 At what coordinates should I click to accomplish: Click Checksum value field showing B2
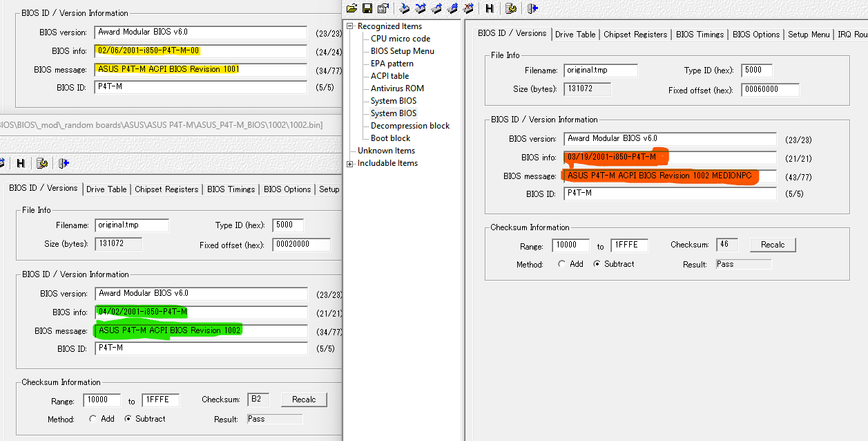click(x=258, y=400)
